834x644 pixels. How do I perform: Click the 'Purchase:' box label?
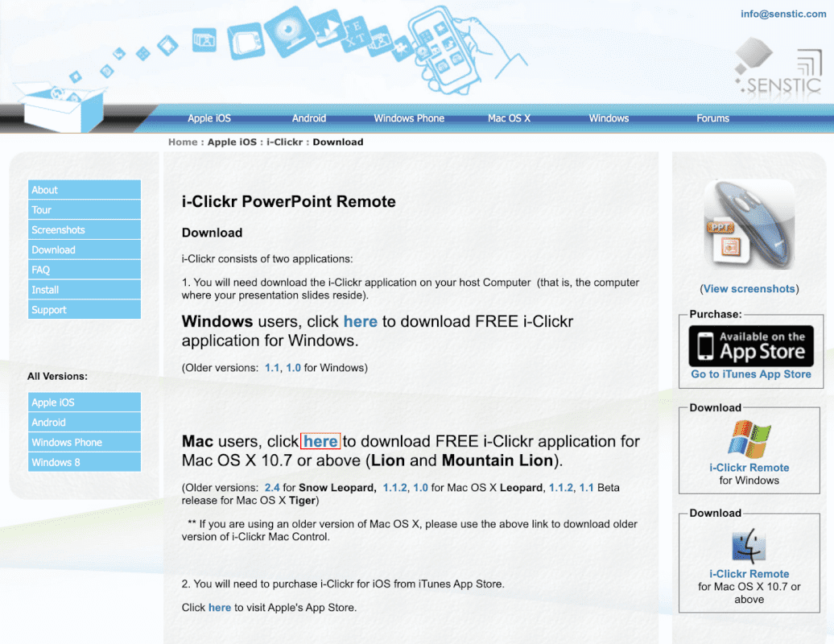pyautogui.click(x=716, y=314)
